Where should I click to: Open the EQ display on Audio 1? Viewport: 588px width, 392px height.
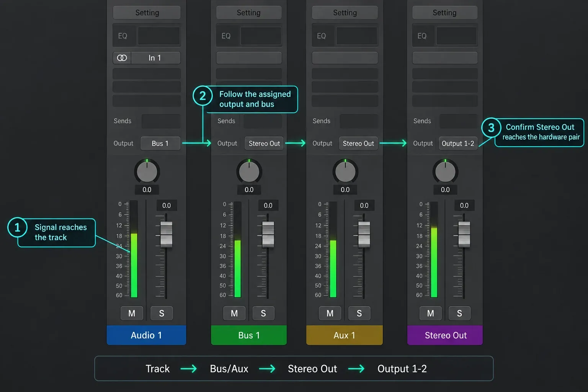tap(159, 36)
